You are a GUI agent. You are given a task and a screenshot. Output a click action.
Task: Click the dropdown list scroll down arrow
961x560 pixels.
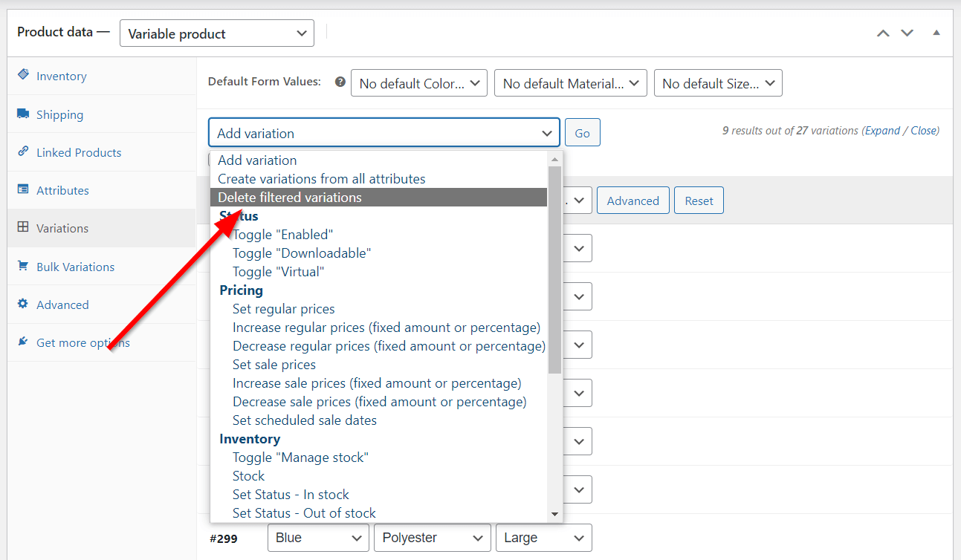coord(554,514)
